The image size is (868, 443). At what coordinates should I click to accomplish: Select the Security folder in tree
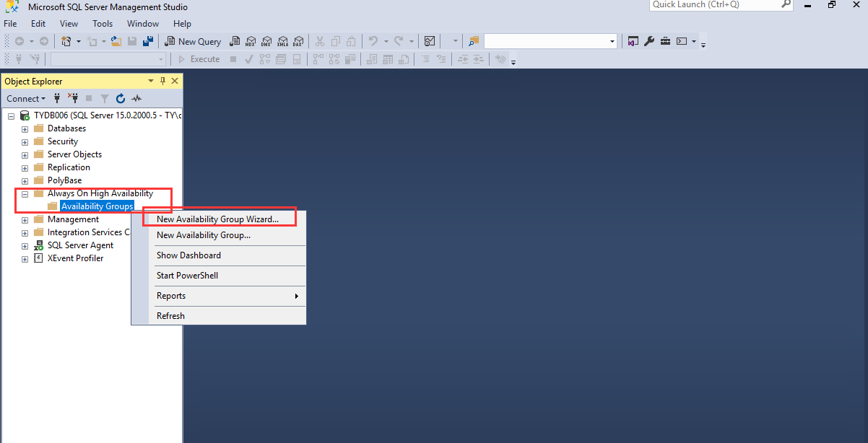pyautogui.click(x=63, y=141)
